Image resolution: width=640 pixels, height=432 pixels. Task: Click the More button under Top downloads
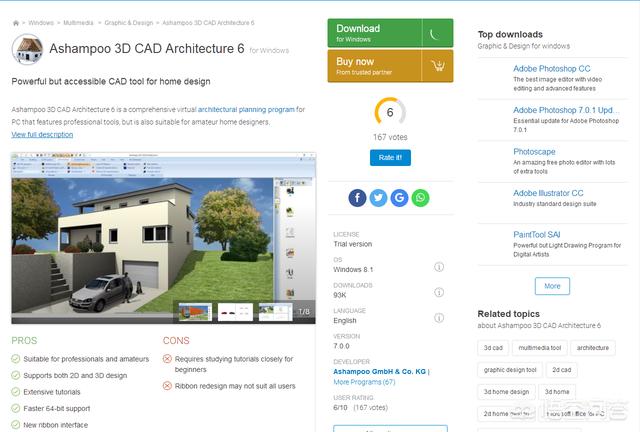(x=552, y=286)
